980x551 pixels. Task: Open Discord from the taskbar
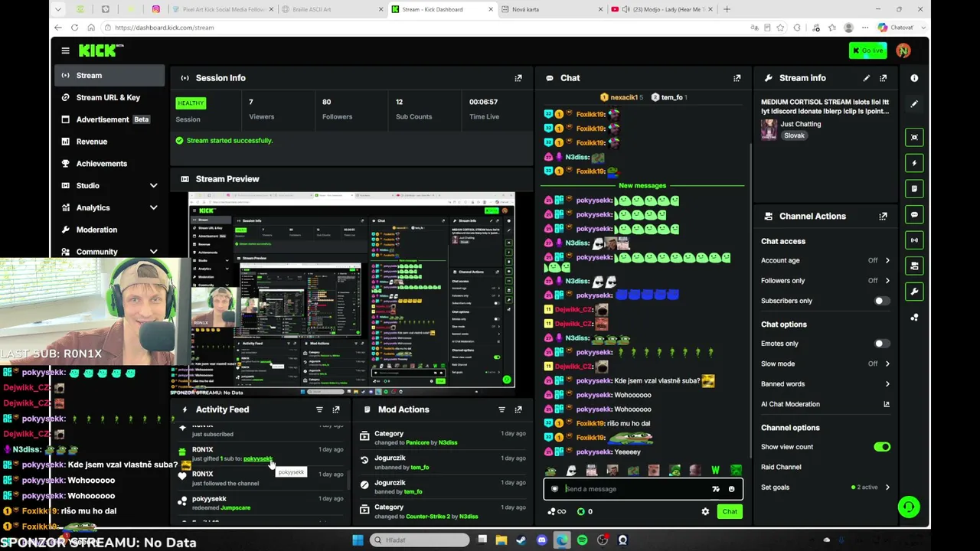(542, 540)
